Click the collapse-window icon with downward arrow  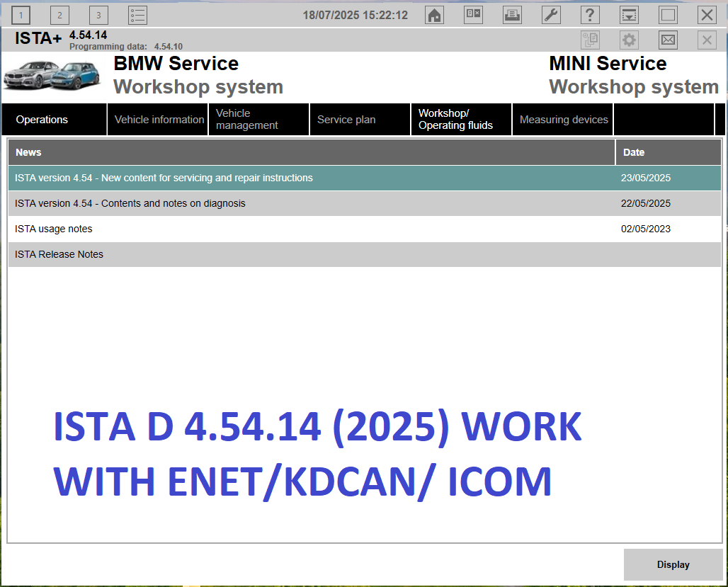[628, 15]
